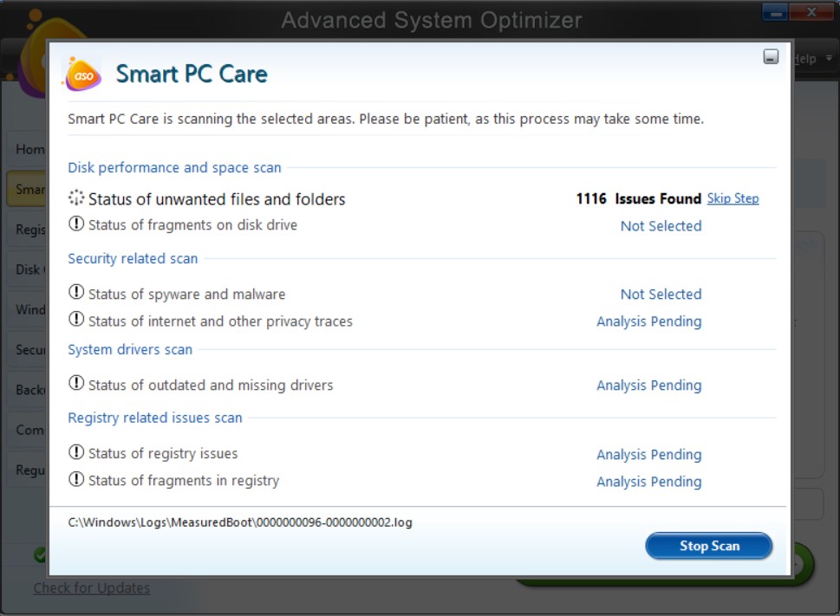The image size is (840, 616).
Task: Click the warning icon next to outdated drivers status
Action: click(75, 386)
